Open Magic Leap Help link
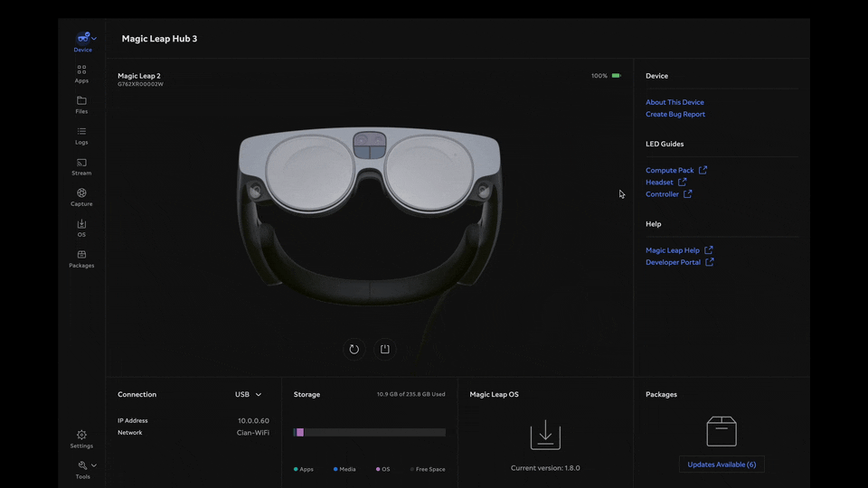Viewport: 868px width, 488px height. (x=673, y=250)
